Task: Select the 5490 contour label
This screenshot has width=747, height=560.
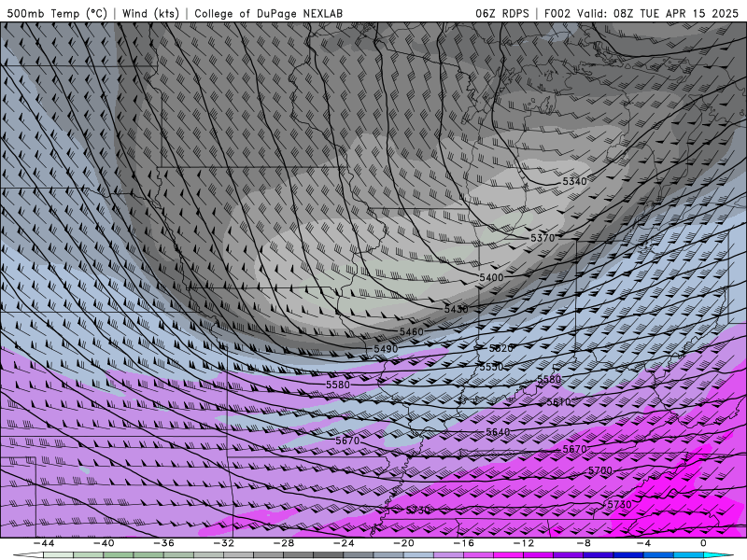Action: 386,349
